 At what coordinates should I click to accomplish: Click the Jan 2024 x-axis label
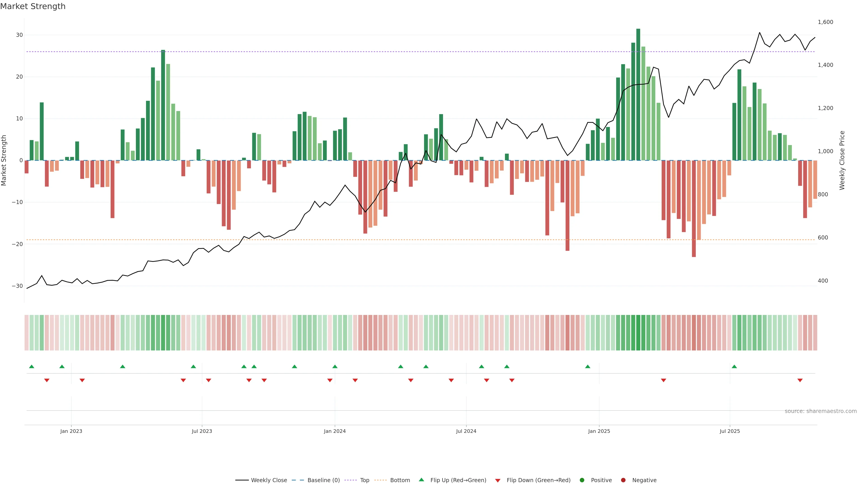tap(335, 431)
